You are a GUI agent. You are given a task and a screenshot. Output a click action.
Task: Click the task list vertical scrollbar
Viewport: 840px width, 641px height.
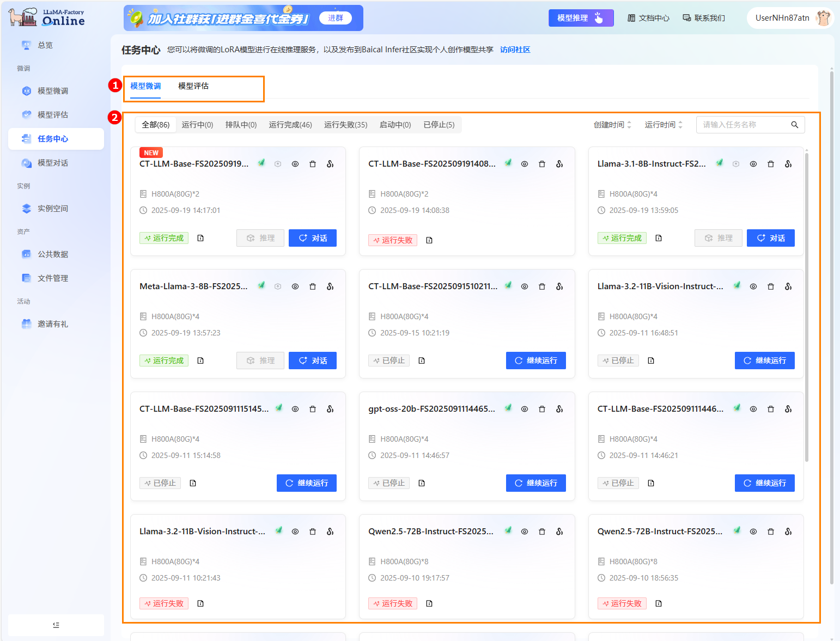(806, 305)
